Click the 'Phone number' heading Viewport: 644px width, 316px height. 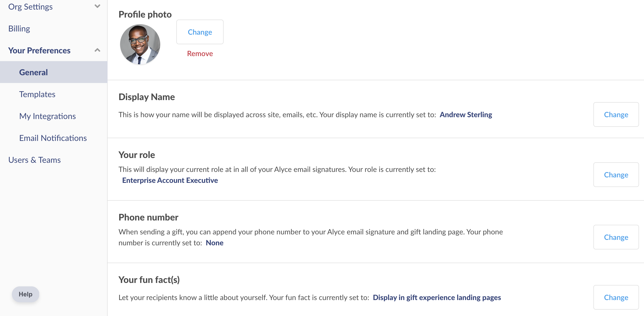coord(148,217)
